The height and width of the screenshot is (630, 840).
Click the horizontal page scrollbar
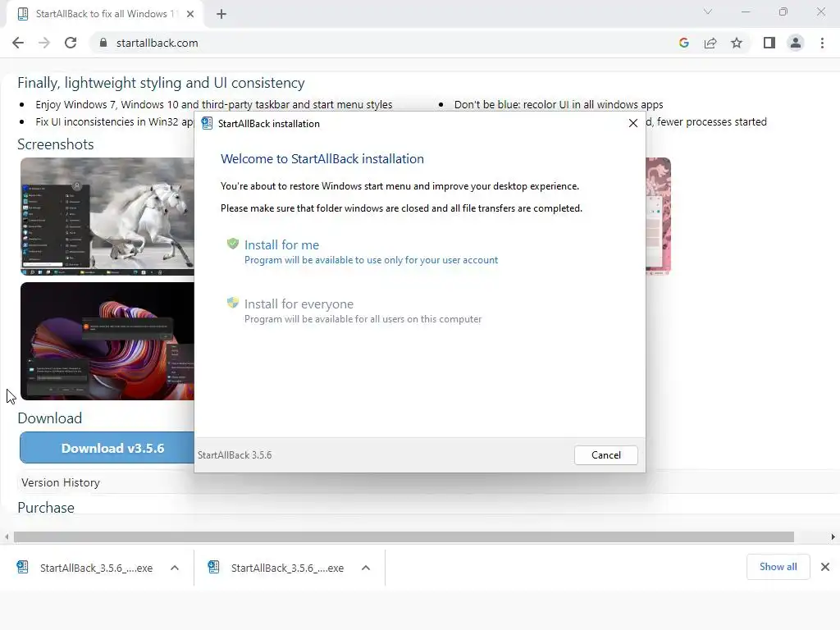[404, 536]
